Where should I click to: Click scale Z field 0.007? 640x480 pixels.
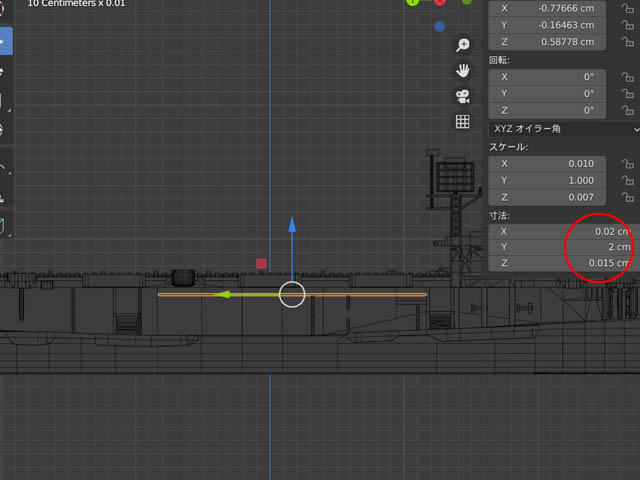(x=547, y=197)
